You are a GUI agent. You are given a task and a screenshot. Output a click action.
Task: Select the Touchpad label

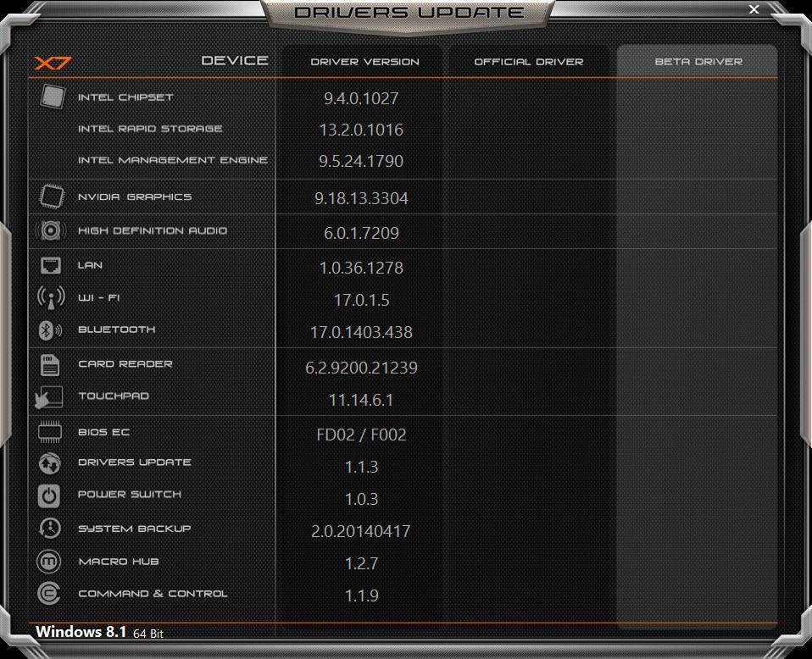point(114,396)
